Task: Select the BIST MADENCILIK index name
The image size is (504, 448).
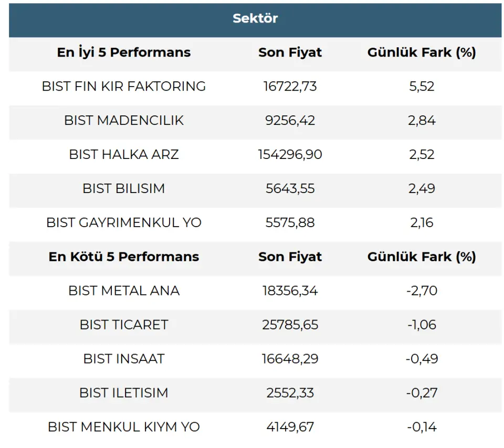Action: pos(124,121)
